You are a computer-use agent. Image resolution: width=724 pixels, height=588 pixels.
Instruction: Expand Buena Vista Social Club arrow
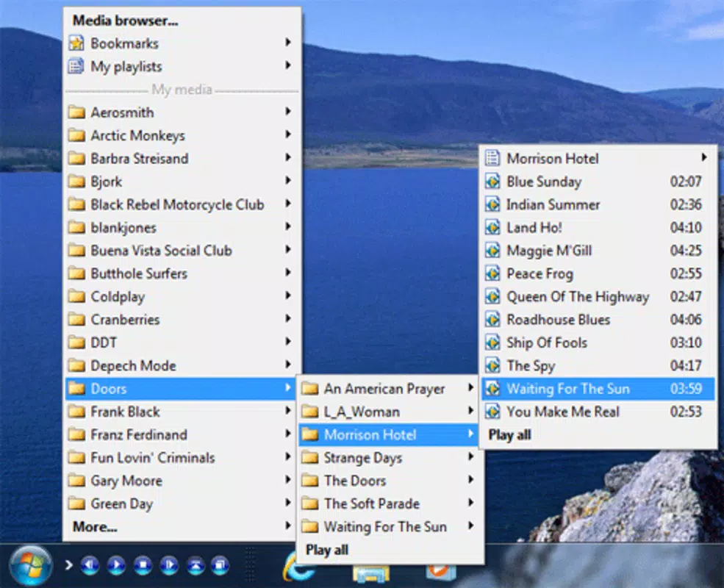click(287, 250)
